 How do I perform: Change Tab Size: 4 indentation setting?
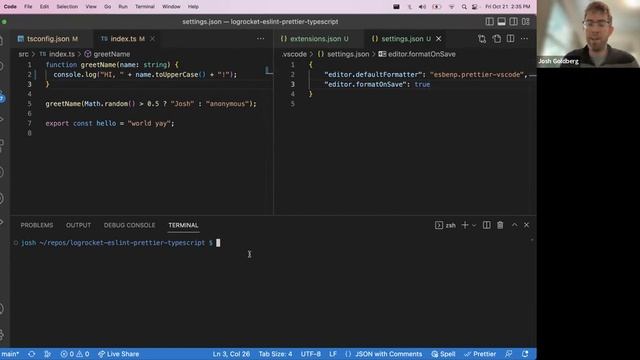point(275,354)
